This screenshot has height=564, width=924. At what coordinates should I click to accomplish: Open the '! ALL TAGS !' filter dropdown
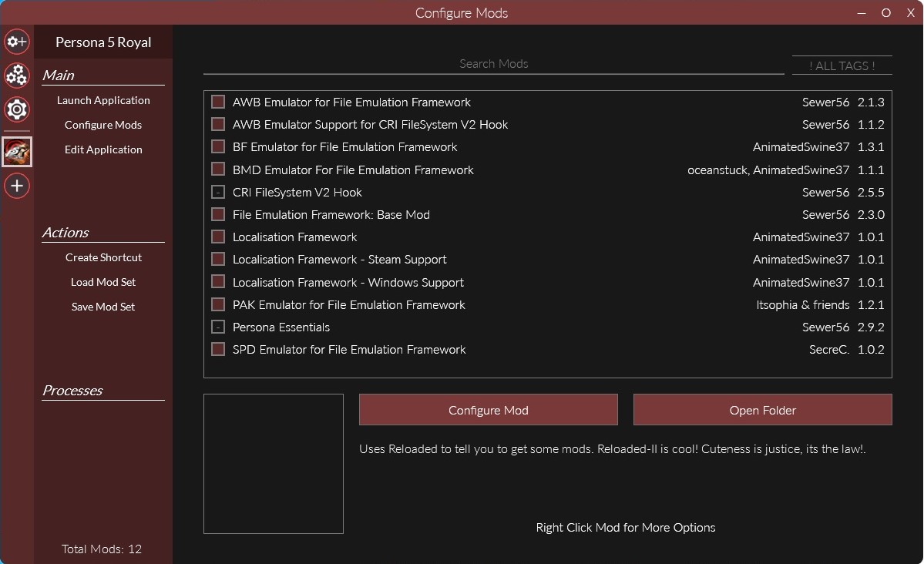842,65
